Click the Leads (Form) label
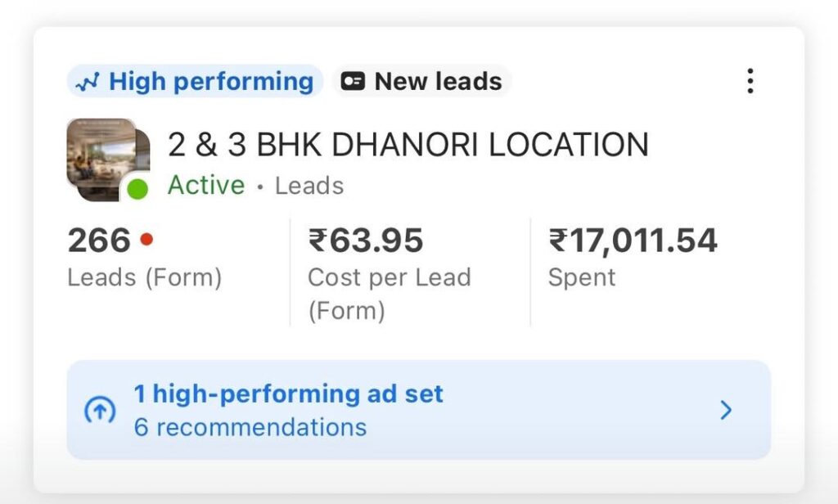The width and height of the screenshot is (838, 504). point(144,277)
